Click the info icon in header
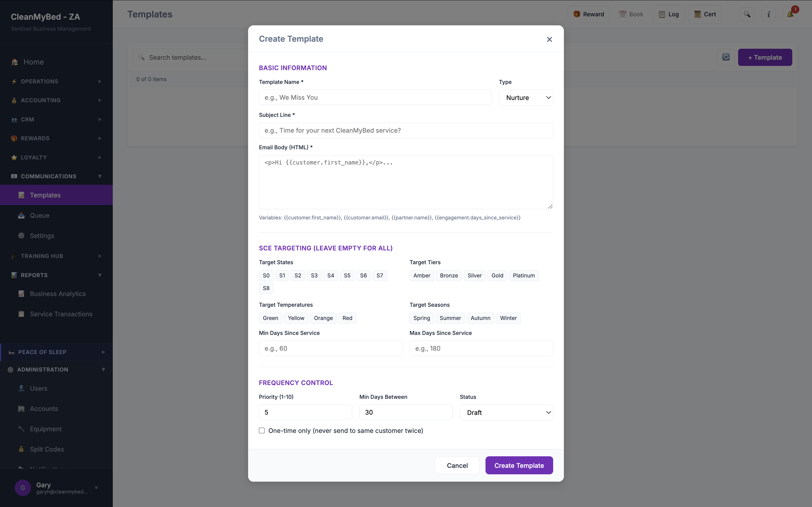This screenshot has width=812, height=507. [768, 14]
